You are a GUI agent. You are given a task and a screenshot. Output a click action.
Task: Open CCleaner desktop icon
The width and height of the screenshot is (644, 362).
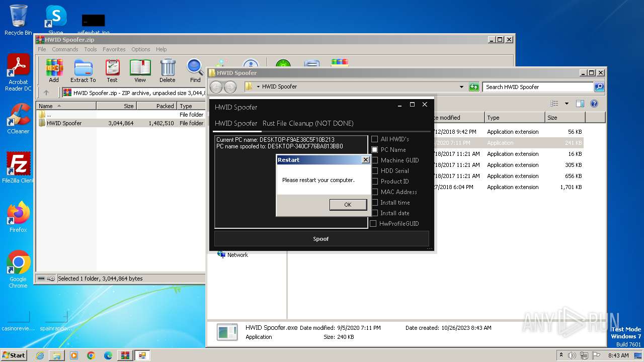18,119
